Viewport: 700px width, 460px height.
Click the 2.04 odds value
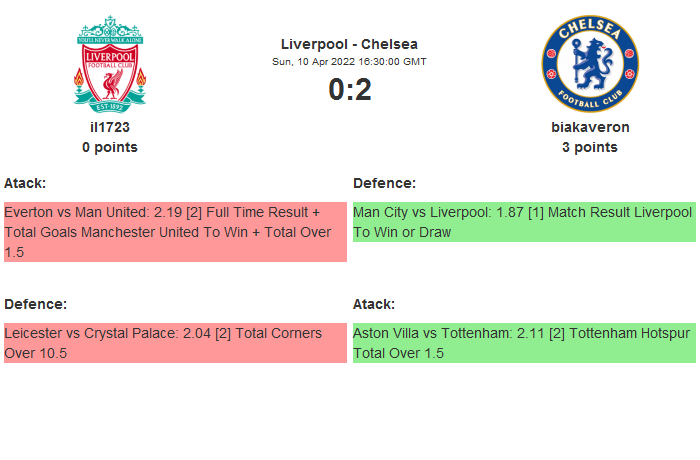coord(199,333)
